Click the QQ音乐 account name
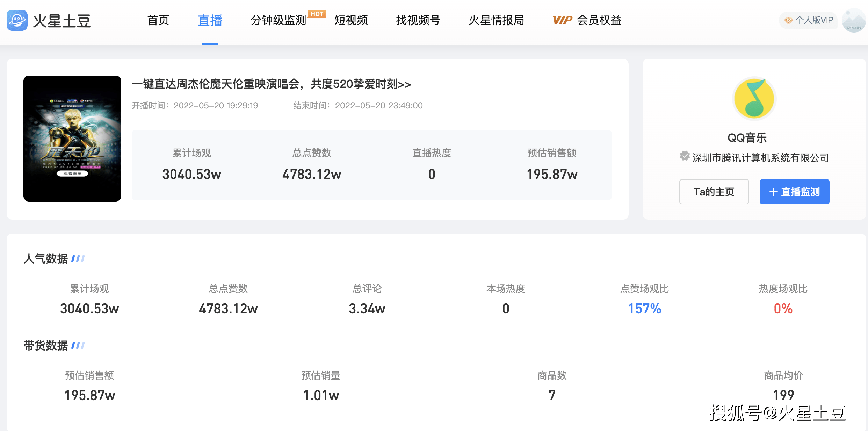Viewport: 868px width, 431px height. [x=747, y=138]
